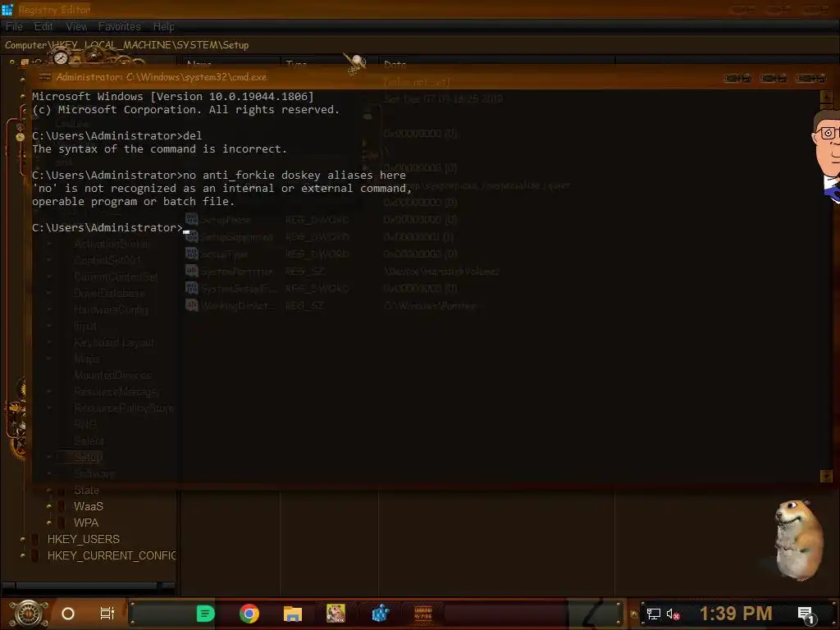This screenshot has width=840, height=630.
Task: Expand the WPA tree node
Action: (48, 523)
